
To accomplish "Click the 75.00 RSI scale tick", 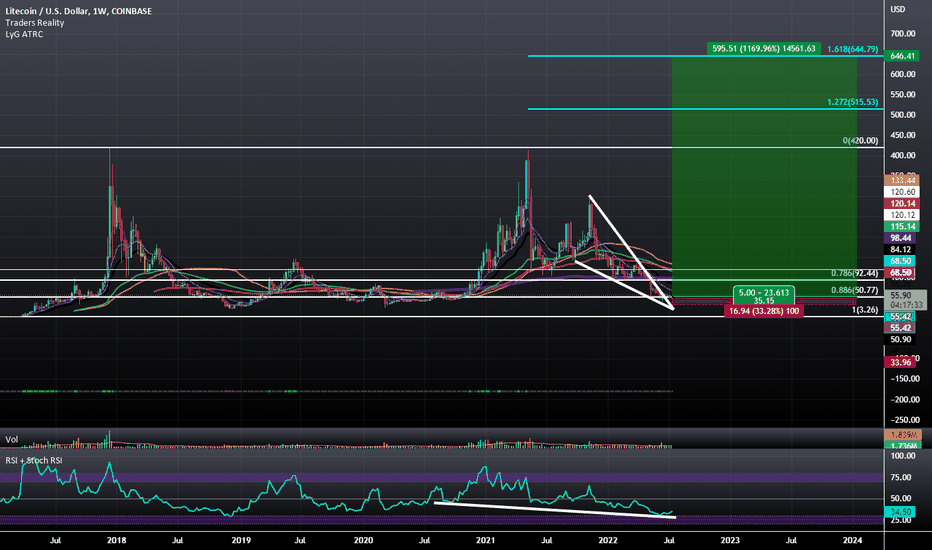I will [x=901, y=477].
